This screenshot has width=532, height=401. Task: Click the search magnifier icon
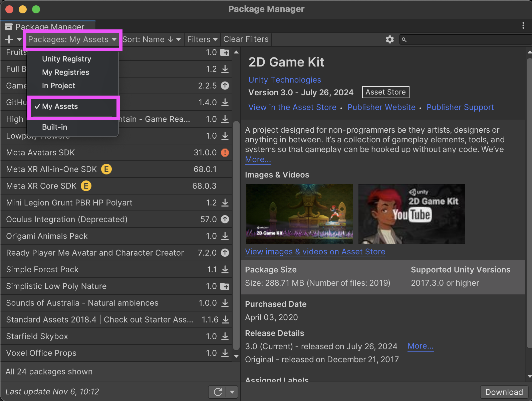click(404, 40)
